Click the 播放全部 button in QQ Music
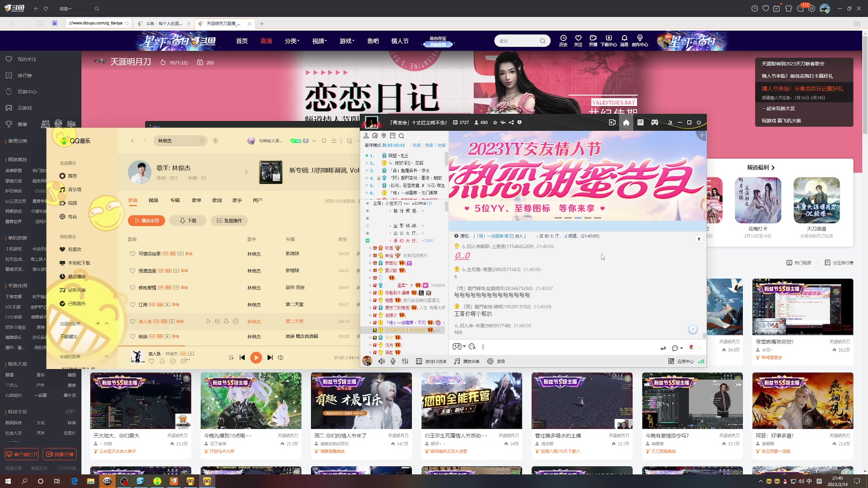This screenshot has height=488, width=868. point(146,221)
